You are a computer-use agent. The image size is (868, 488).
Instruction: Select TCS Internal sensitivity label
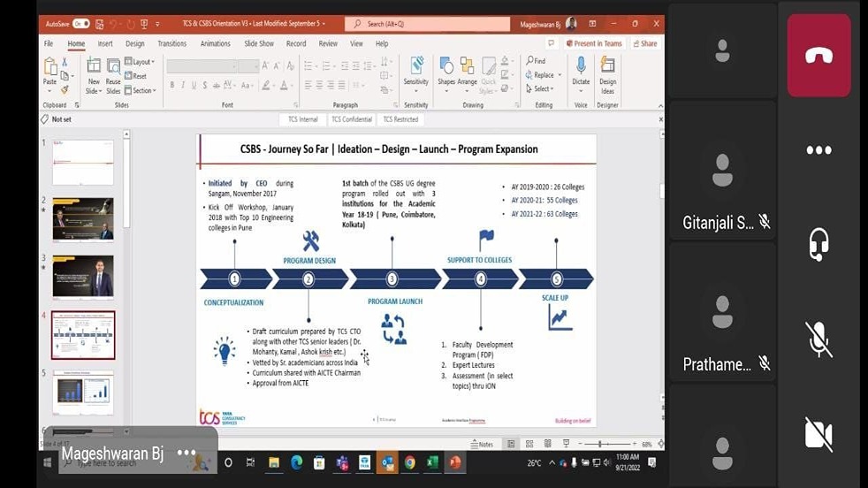pyautogui.click(x=303, y=119)
